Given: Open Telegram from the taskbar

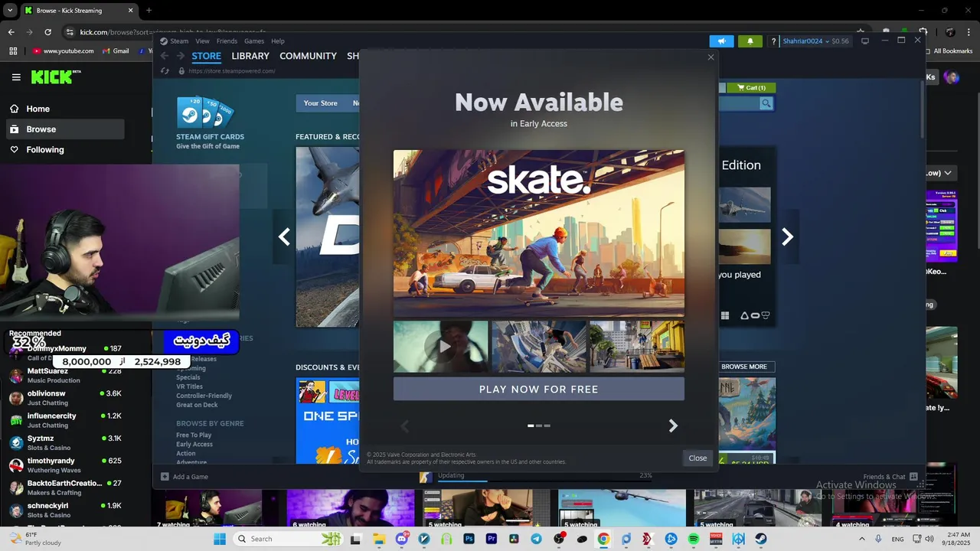Looking at the screenshot, I should [x=536, y=539].
